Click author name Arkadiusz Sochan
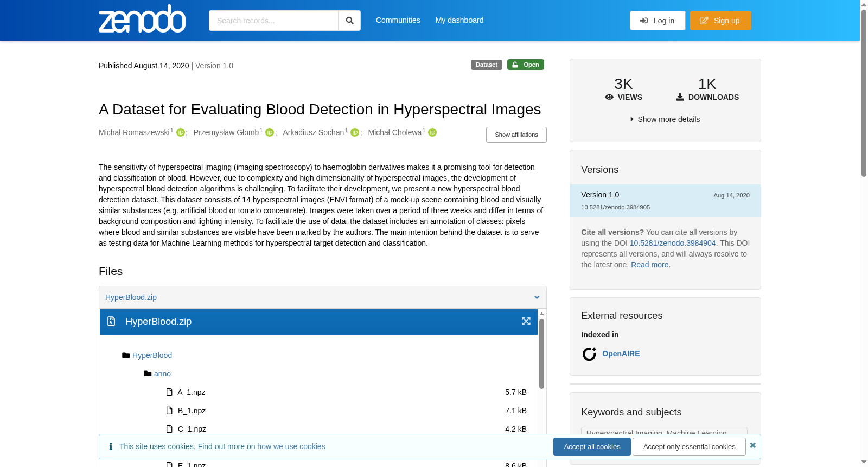 coord(314,132)
